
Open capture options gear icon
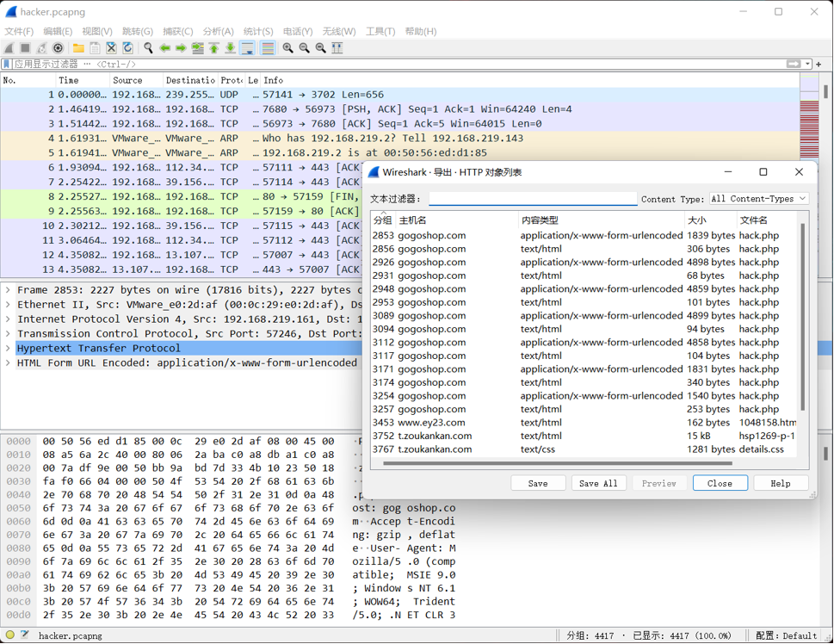[x=58, y=48]
